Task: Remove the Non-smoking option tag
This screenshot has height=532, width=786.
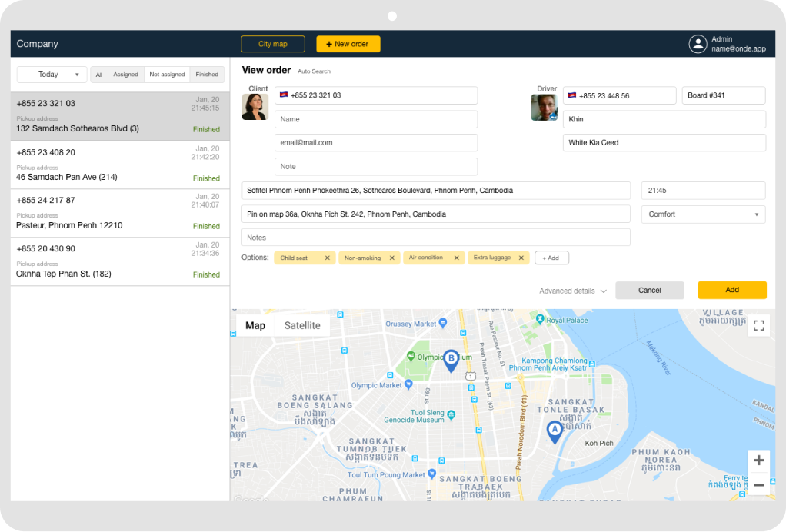Action: (391, 258)
